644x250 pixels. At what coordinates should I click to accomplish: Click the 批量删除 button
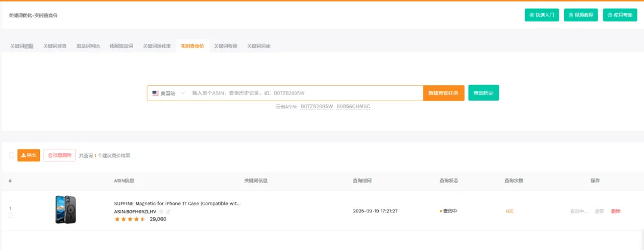pos(60,155)
